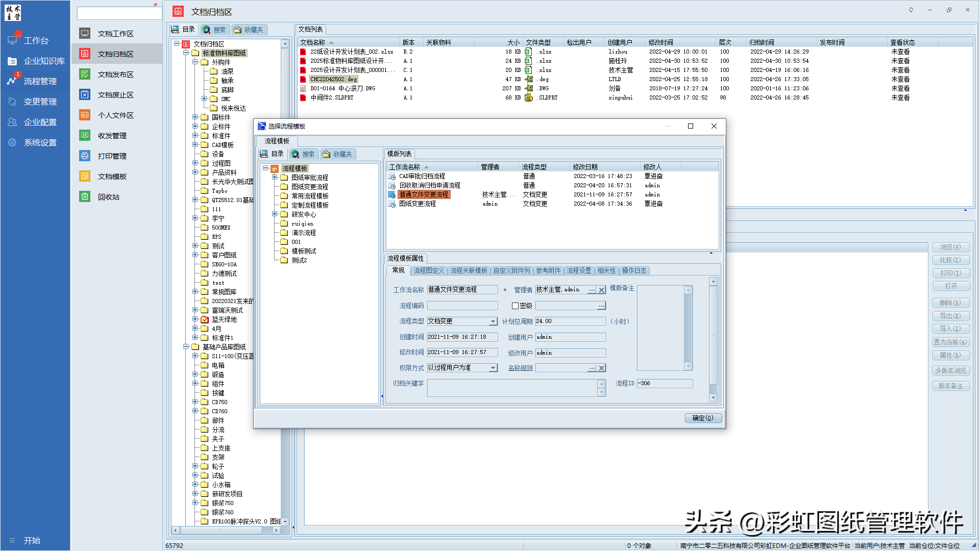Switch to 流程设置 tab
Viewport: 980px width, 551px height.
tap(579, 270)
